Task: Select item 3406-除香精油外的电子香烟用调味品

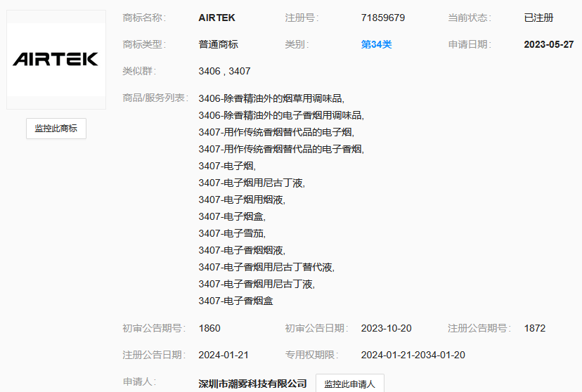Action: click(x=281, y=115)
